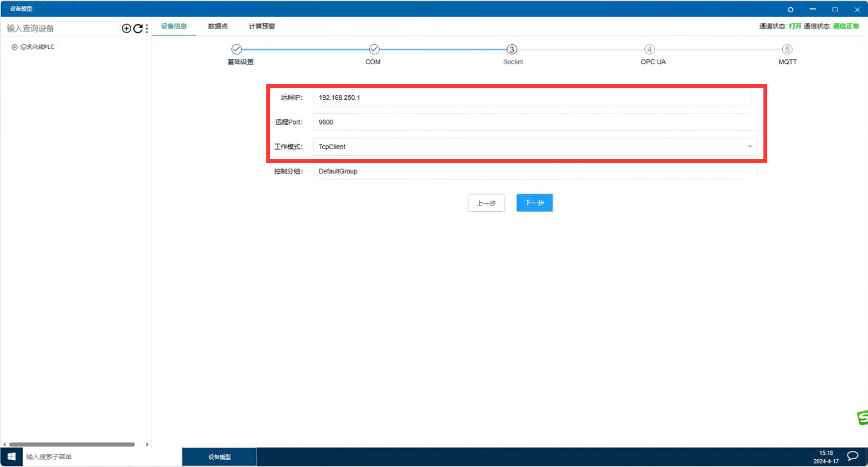Open the notification chat icon in taskbar

coord(852,456)
